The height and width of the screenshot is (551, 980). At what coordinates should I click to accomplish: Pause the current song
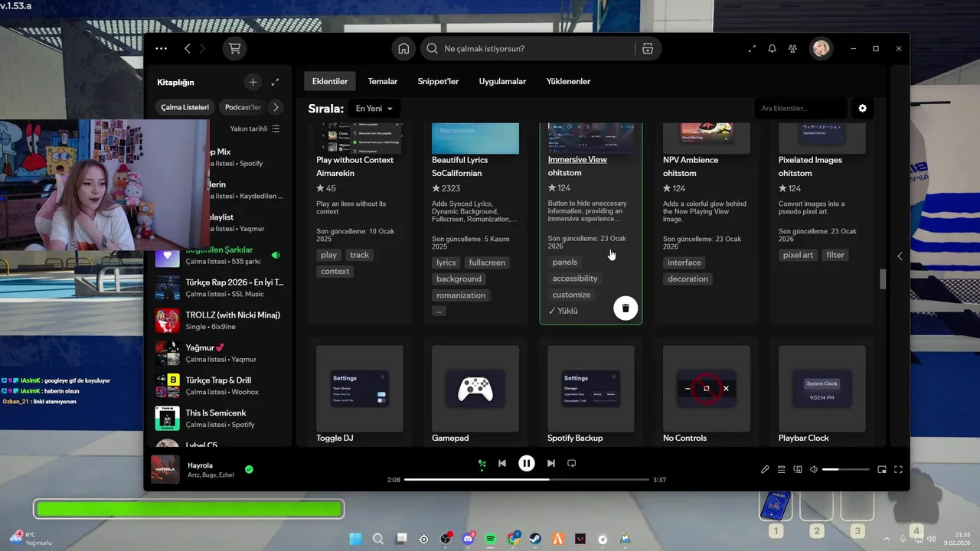click(527, 463)
